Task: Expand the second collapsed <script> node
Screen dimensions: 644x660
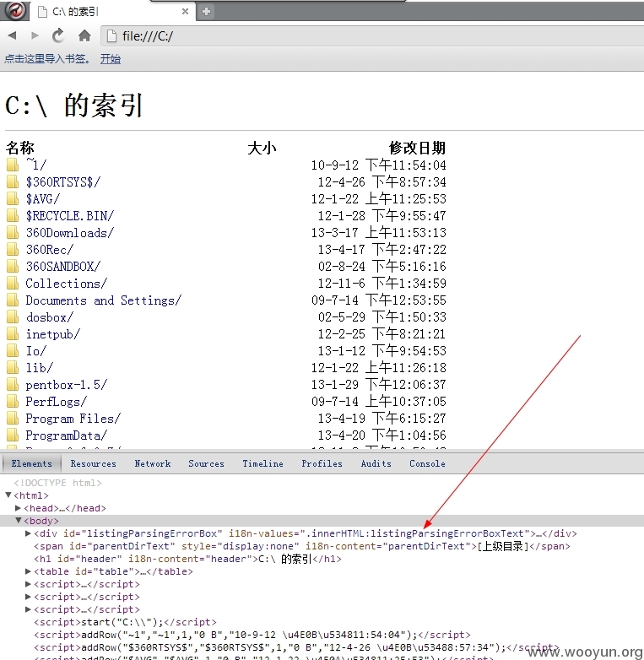Action: pyautogui.click(x=28, y=597)
